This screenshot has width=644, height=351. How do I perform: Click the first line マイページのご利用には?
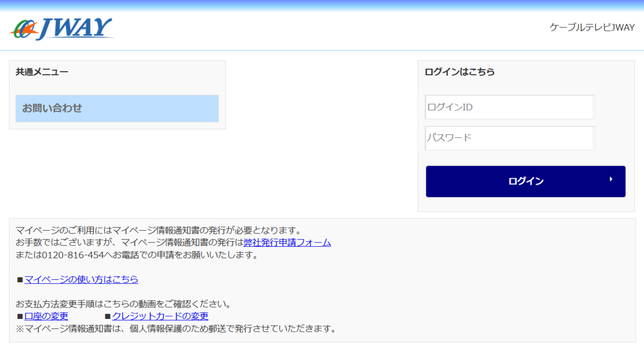159,230
